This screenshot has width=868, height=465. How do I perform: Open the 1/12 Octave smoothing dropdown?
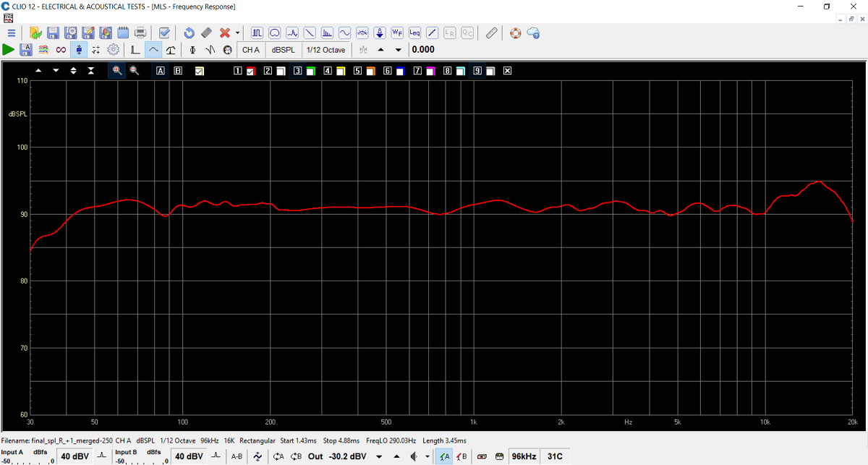pos(325,50)
